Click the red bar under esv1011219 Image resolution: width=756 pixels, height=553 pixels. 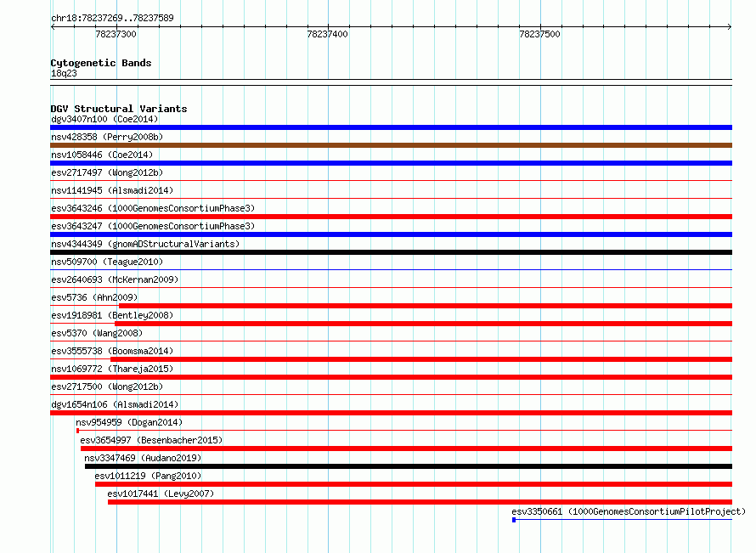click(414, 484)
